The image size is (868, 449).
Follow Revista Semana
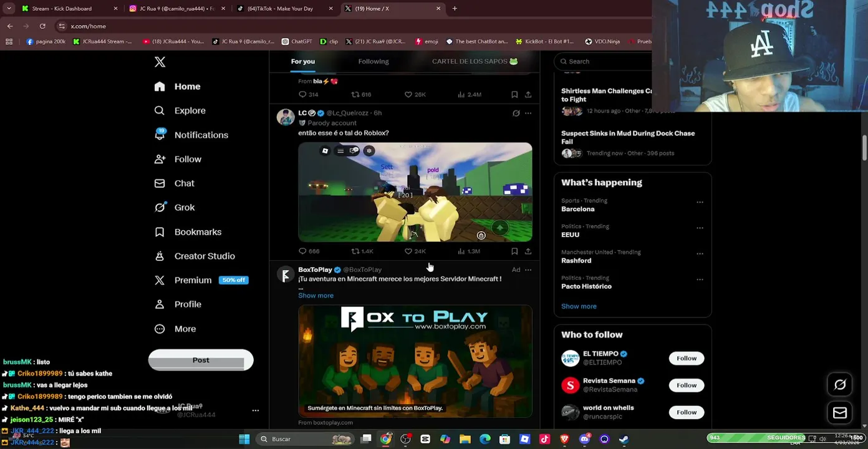pyautogui.click(x=687, y=385)
